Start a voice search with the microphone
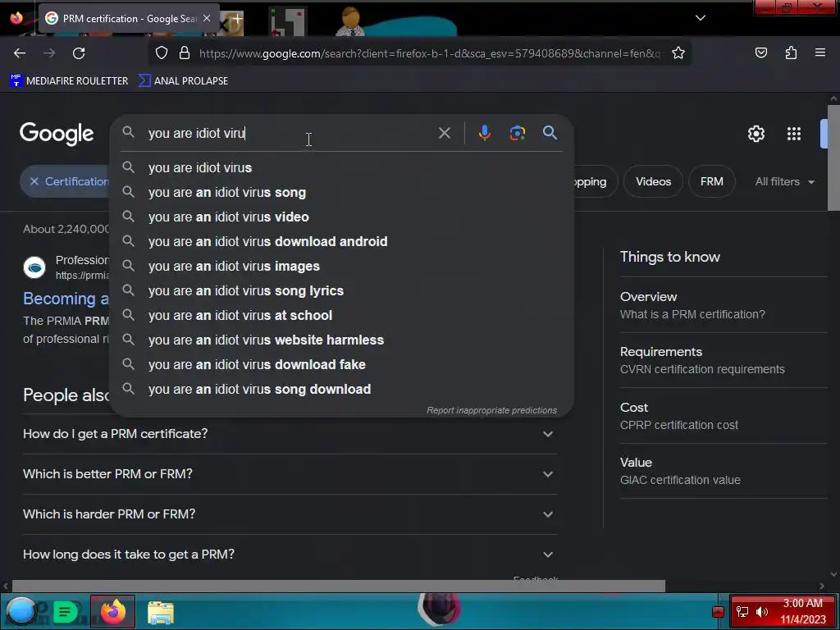 pos(484,133)
